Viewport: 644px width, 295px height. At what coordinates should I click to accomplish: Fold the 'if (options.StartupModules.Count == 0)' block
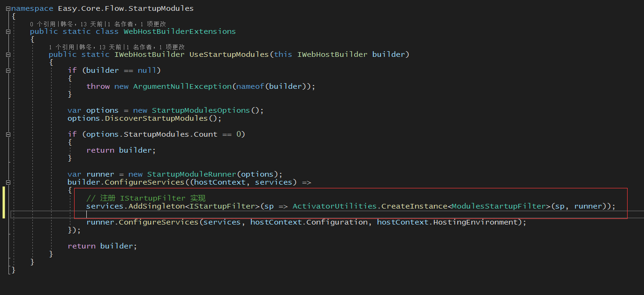pyautogui.click(x=8, y=134)
